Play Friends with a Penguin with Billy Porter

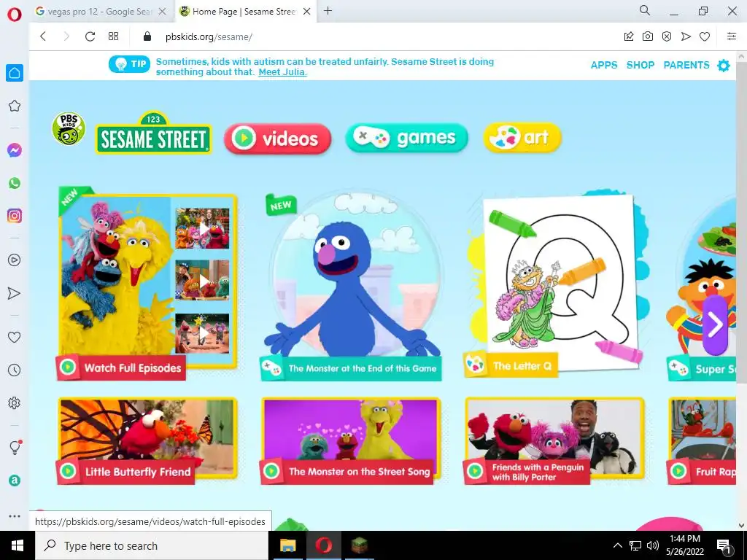[554, 441]
